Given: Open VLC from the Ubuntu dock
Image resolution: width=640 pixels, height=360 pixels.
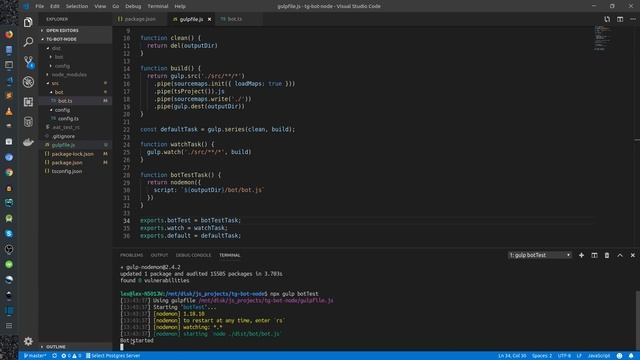Looking at the screenshot, I should [x=9, y=111].
